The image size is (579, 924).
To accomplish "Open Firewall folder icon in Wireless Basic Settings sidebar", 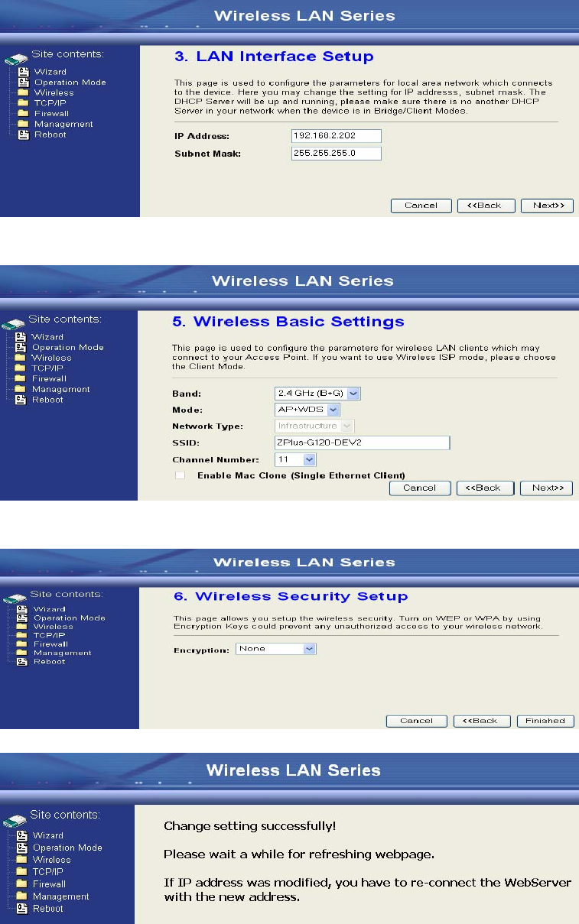I will coord(21,378).
